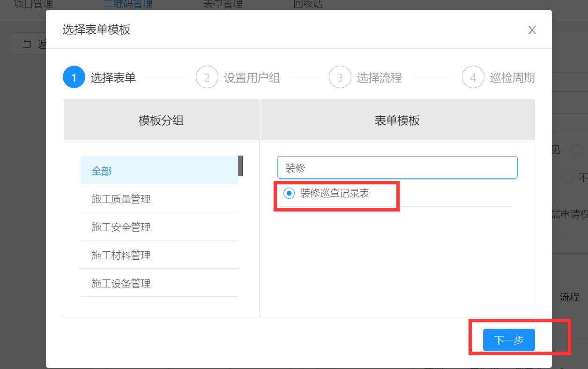Open the 回收站 tab

pyautogui.click(x=308, y=5)
